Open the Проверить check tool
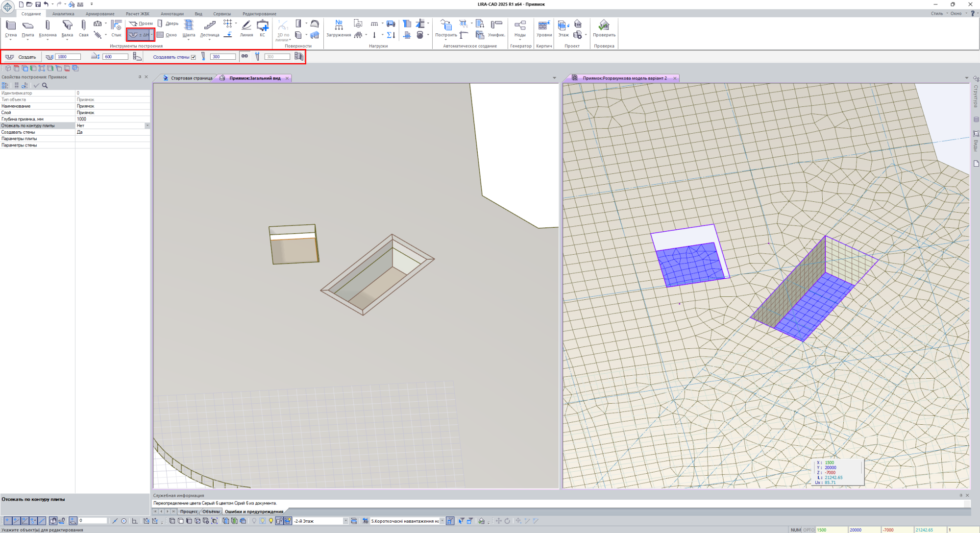 pos(604,25)
